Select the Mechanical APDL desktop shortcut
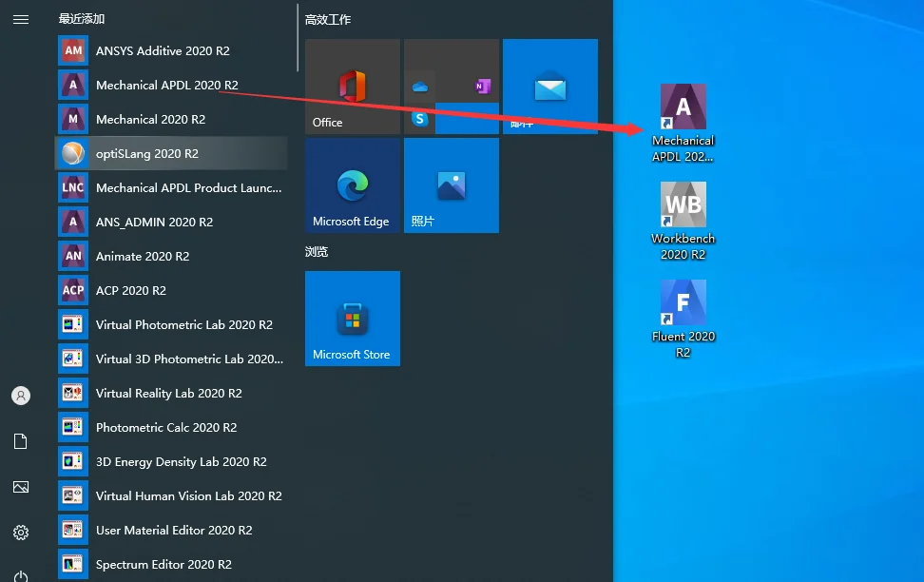Viewport: 924px width, 582px height. [683, 124]
